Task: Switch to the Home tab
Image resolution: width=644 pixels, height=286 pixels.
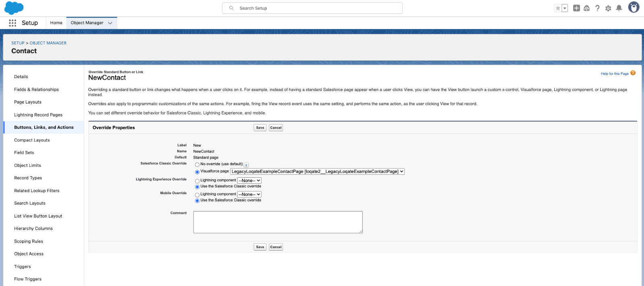Action: pos(56,23)
